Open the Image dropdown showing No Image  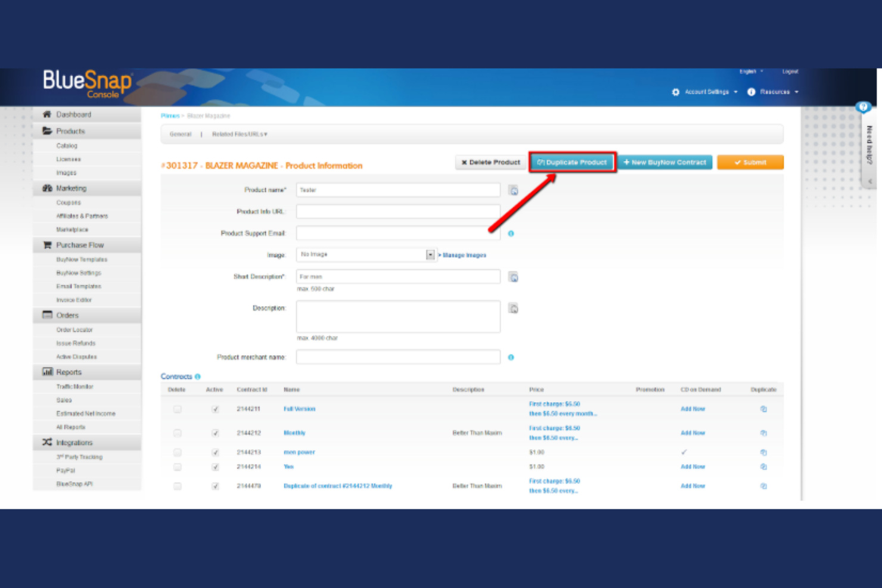coord(366,255)
